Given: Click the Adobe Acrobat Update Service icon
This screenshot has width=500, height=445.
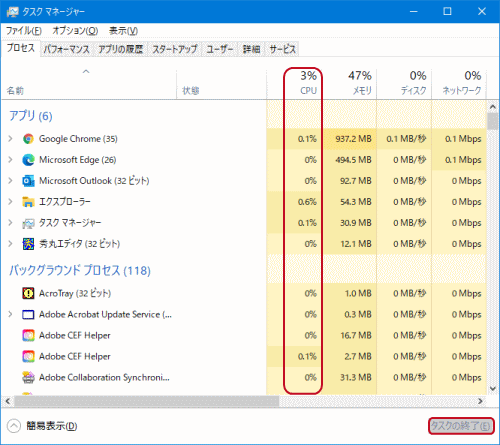Looking at the screenshot, I should (x=28, y=314).
